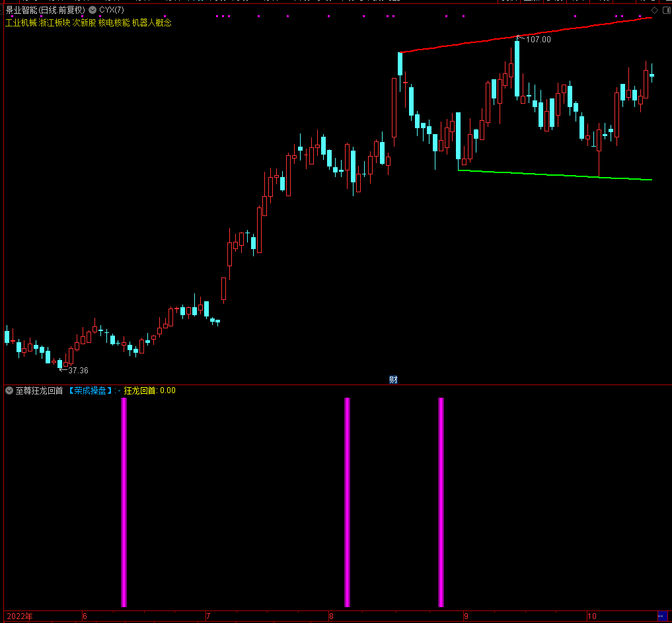
Task: Open the 次新股 concept tag
Action: click(x=84, y=22)
